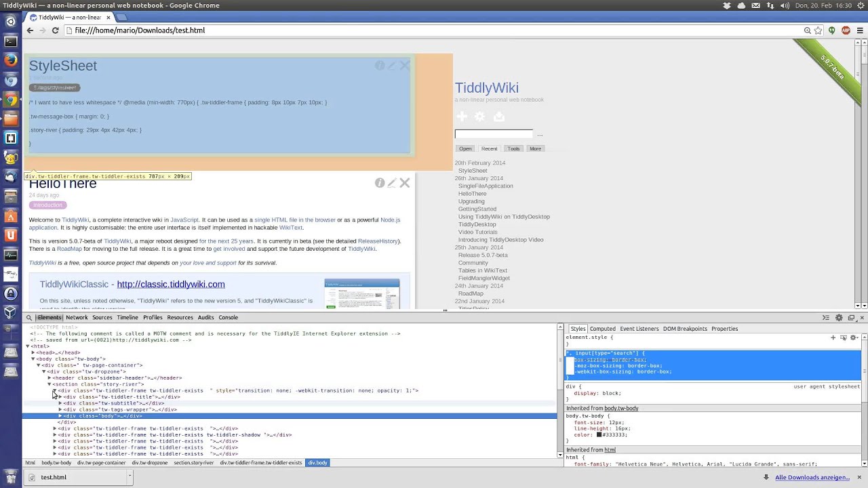
Task: Switch to the Network panel in DevTools
Action: (x=77, y=317)
